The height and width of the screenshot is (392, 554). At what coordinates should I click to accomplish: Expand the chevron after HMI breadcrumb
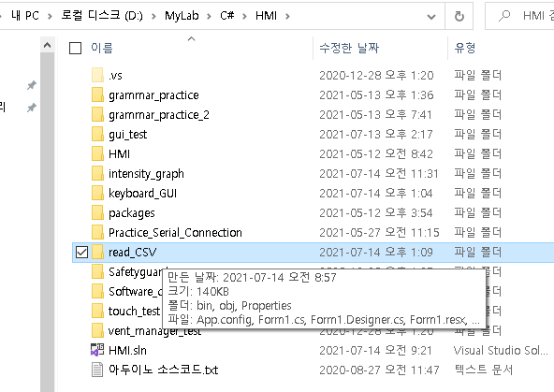[287, 16]
